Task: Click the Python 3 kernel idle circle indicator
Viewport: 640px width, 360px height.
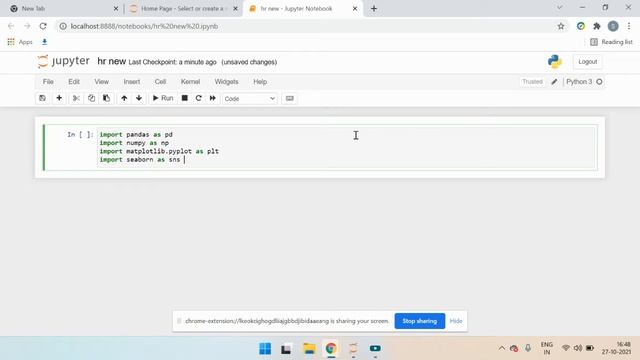Action: 599,82
